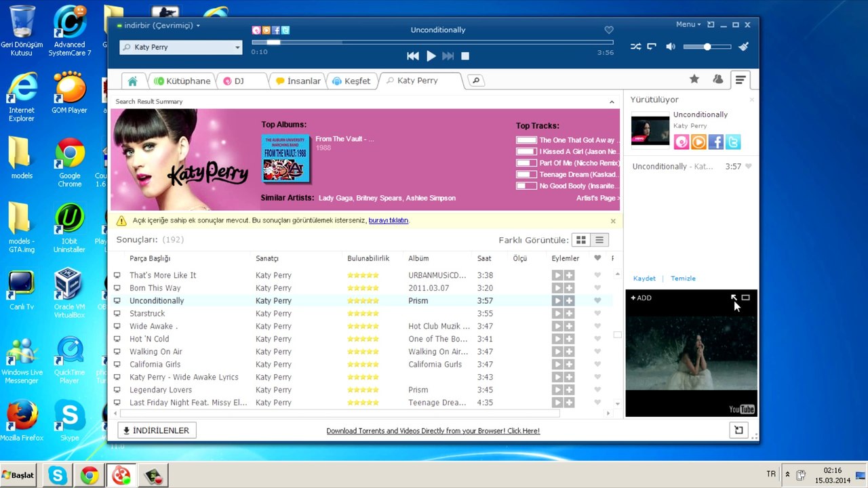Play the Hot 'N Cold result
868x488 pixels.
[x=557, y=339]
